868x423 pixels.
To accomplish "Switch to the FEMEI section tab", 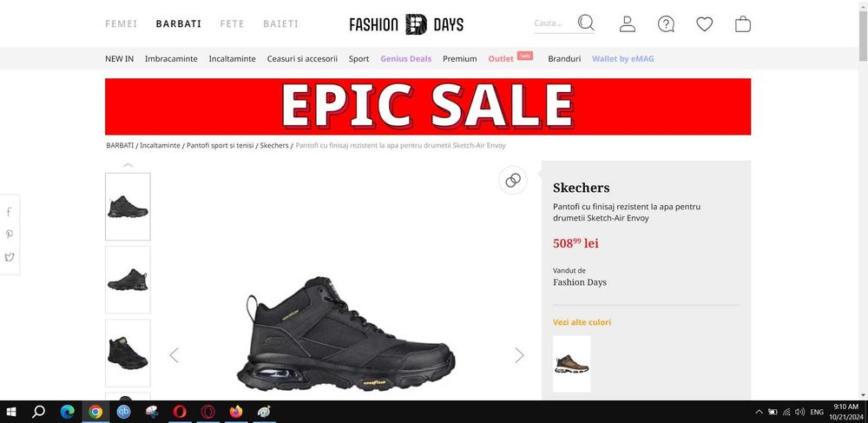I will click(122, 23).
